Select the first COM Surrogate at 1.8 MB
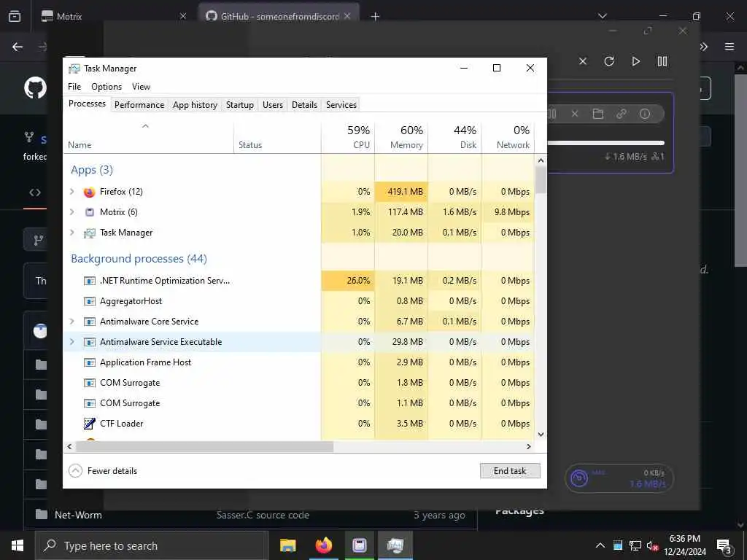Image resolution: width=747 pixels, height=560 pixels. point(298,383)
